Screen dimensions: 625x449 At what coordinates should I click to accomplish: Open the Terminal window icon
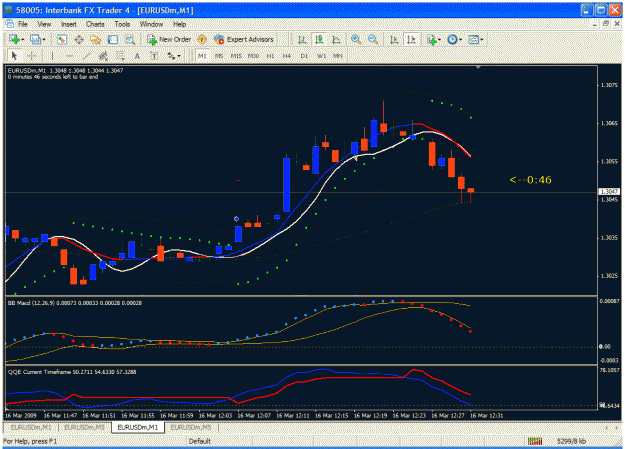click(x=113, y=39)
